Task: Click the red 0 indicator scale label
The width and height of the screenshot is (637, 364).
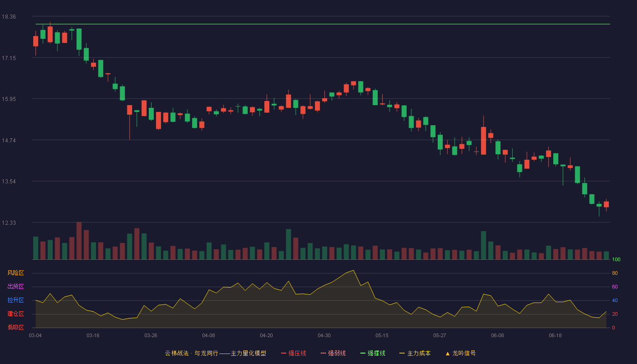Action: (613, 328)
